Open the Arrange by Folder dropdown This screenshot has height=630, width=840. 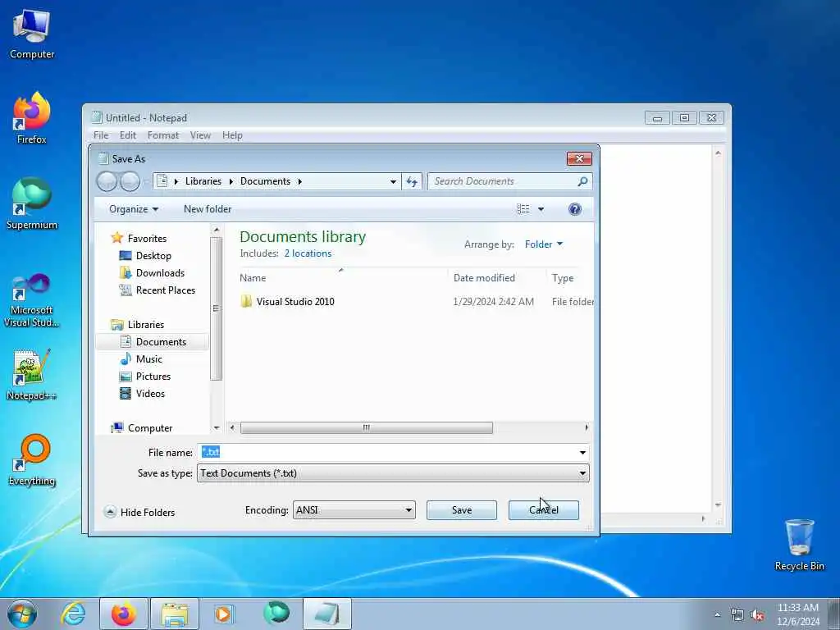coord(544,244)
